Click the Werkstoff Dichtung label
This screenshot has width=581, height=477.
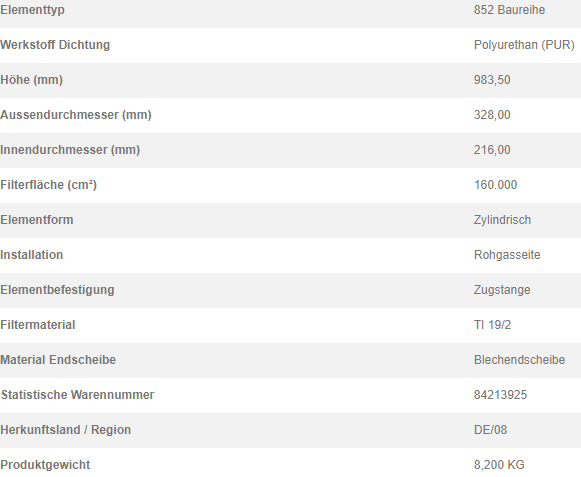pyautogui.click(x=55, y=45)
